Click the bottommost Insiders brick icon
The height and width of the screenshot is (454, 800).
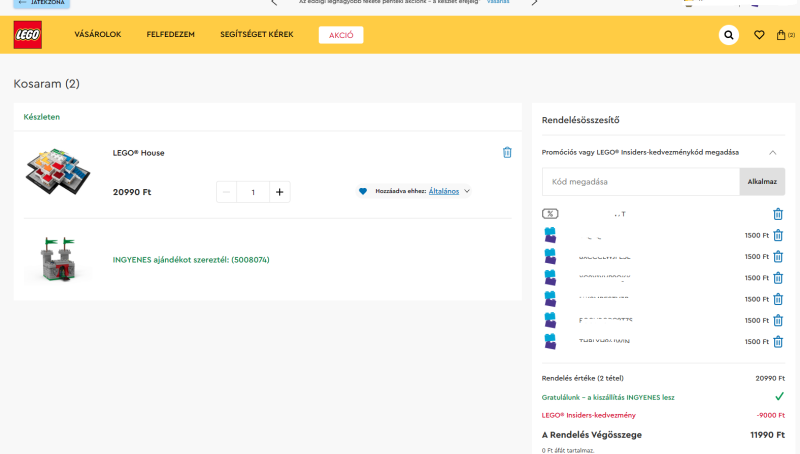pyautogui.click(x=550, y=341)
